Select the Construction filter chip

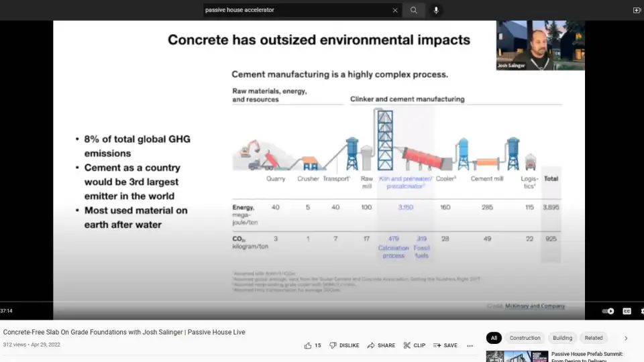click(525, 338)
